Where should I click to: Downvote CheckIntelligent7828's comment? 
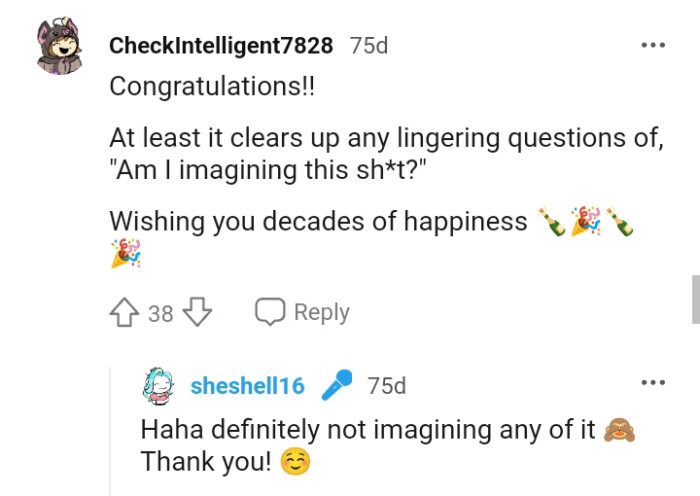click(199, 313)
